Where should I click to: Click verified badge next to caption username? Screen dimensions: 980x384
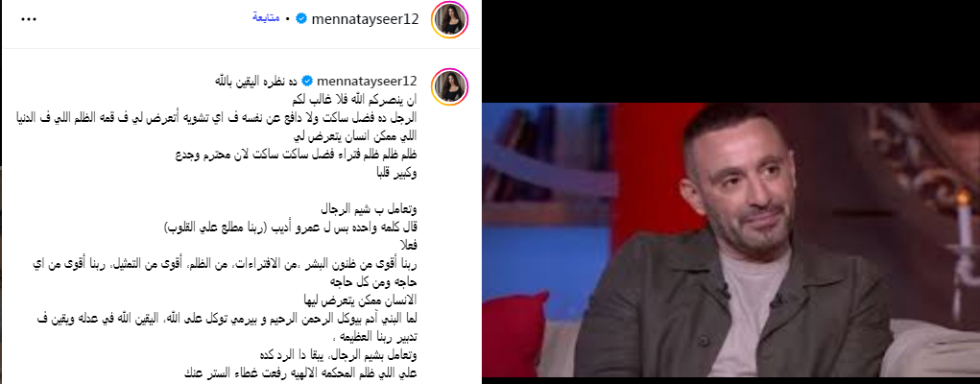click(307, 82)
